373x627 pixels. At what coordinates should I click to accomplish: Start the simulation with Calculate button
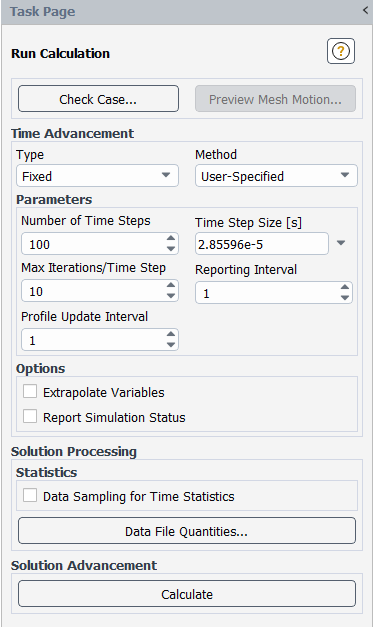[x=187, y=594]
